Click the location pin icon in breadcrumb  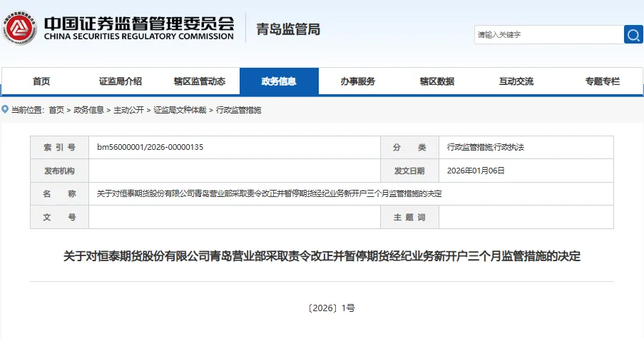[5, 109]
